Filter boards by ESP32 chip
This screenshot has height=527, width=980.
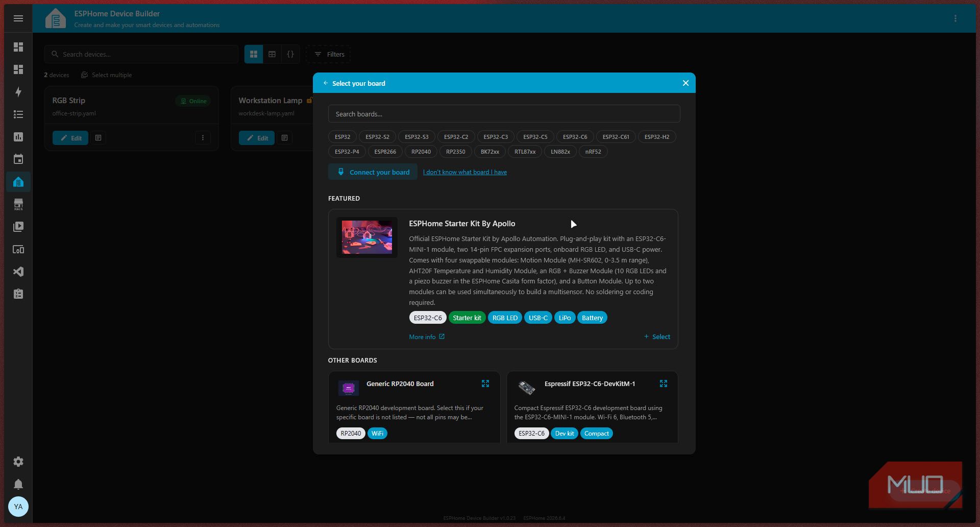pyautogui.click(x=342, y=137)
